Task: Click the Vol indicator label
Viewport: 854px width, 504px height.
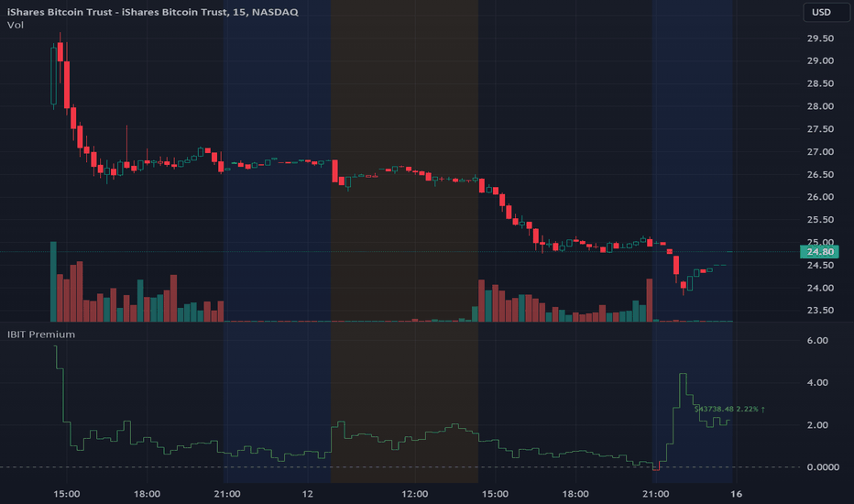Action: coord(16,25)
